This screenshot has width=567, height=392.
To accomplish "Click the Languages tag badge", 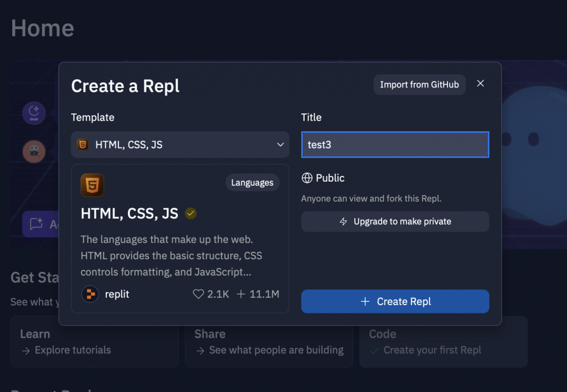I will [x=252, y=183].
